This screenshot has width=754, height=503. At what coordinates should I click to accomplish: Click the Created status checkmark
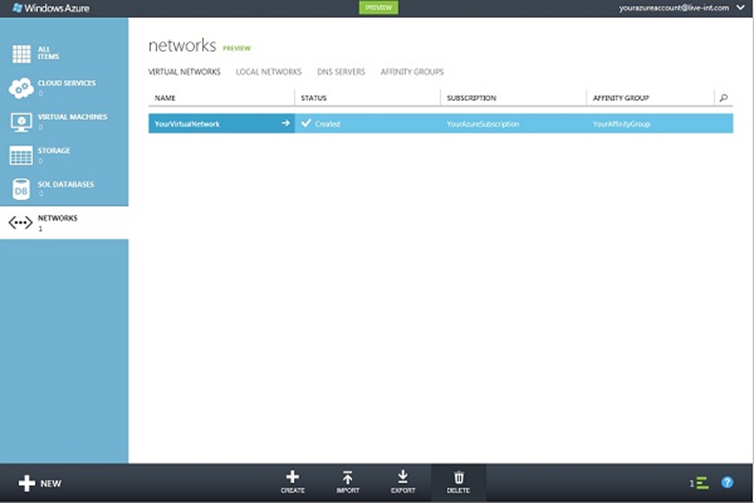pos(306,123)
